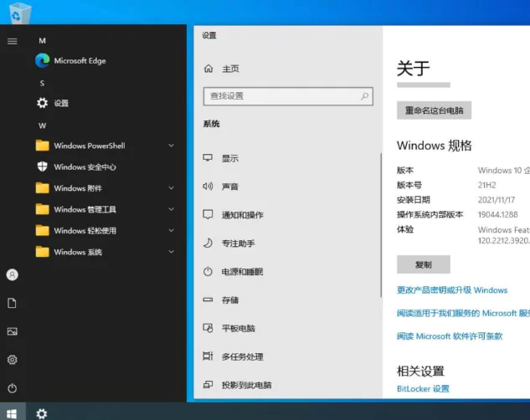The image size is (530, 420).
Task: Select 存储 settings page
Action: [x=230, y=300]
